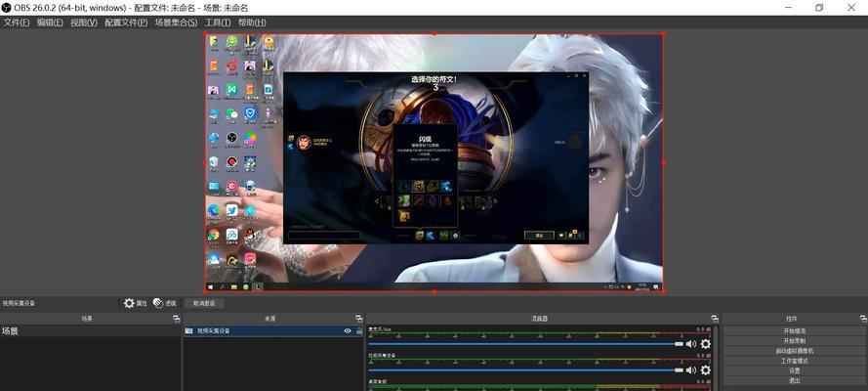
Task: Click the 视频采集设备 label above scenes dock
Action: click(19, 303)
